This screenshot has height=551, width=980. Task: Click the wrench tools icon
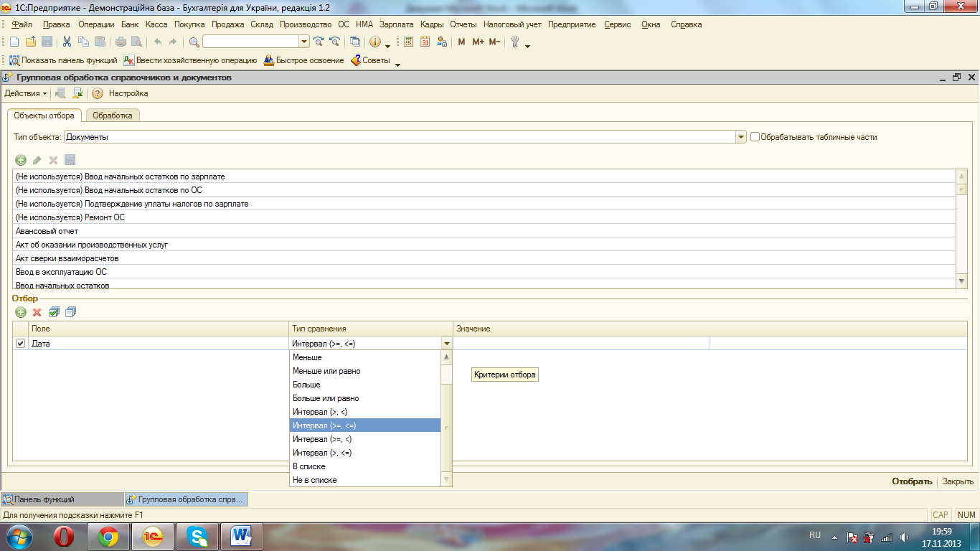pos(514,42)
